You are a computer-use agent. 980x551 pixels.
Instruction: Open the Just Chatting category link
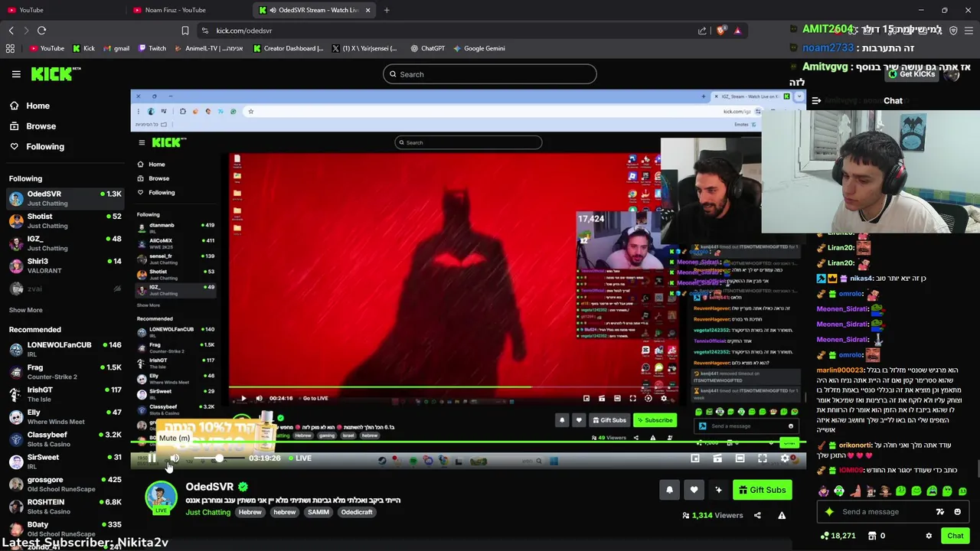[207, 512]
